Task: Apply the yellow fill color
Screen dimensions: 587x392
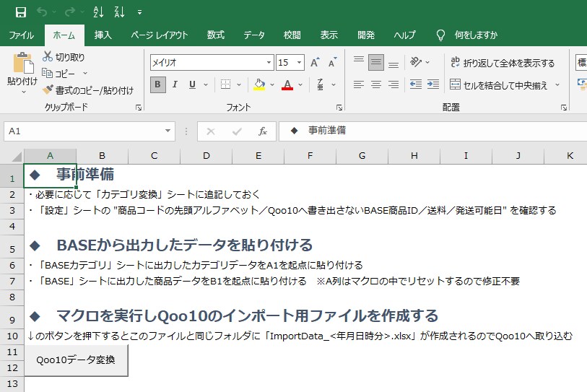Action: pyautogui.click(x=259, y=84)
